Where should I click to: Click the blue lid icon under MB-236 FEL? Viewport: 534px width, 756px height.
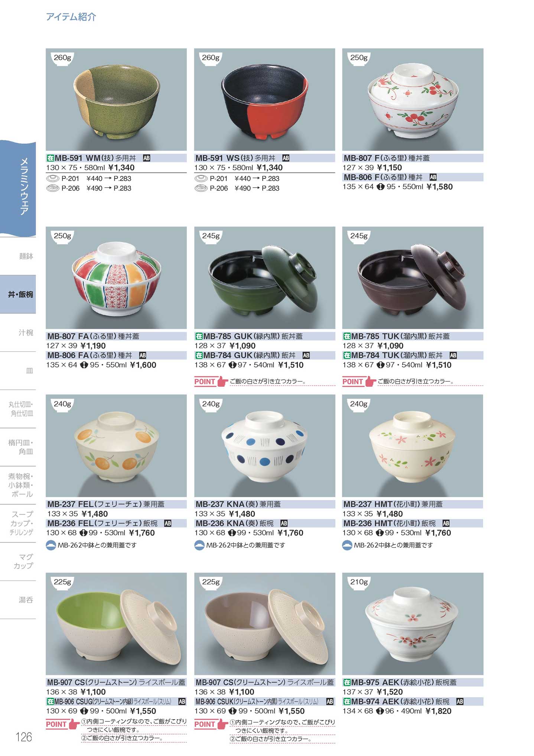[x=51, y=545]
